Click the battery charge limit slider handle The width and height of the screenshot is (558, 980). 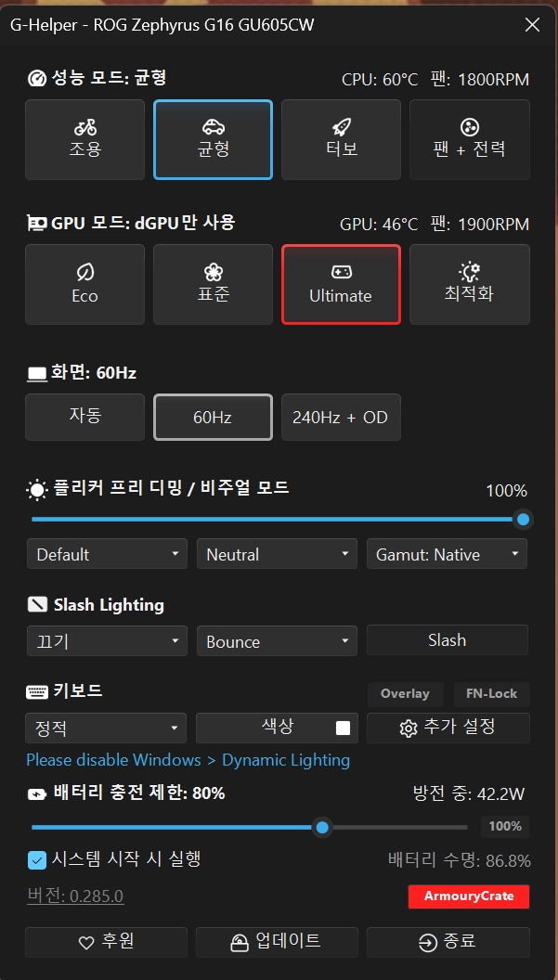322,828
